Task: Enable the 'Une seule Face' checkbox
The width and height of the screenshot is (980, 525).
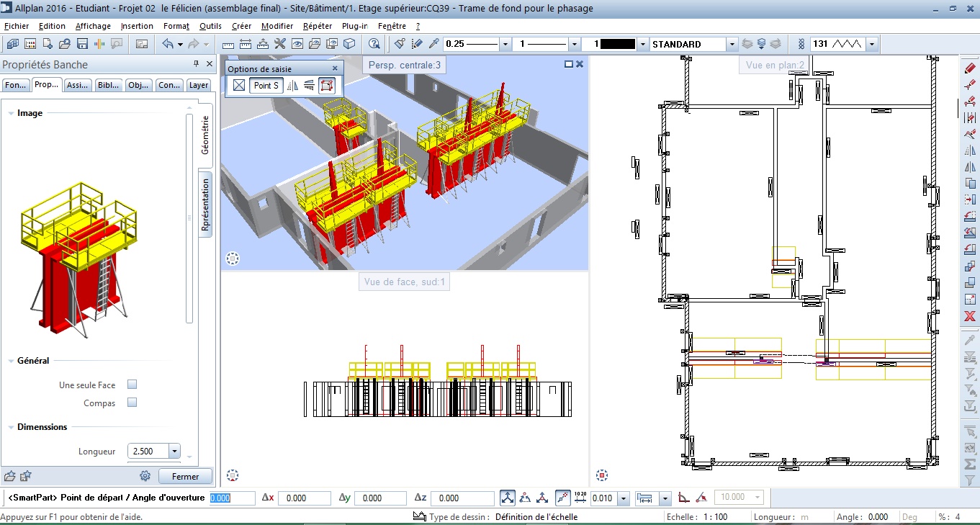Action: (132, 385)
